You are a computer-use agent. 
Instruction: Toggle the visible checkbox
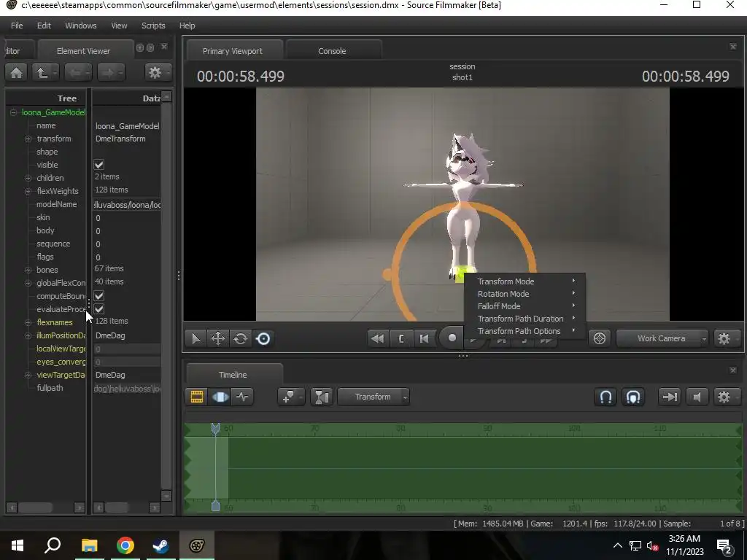99,165
